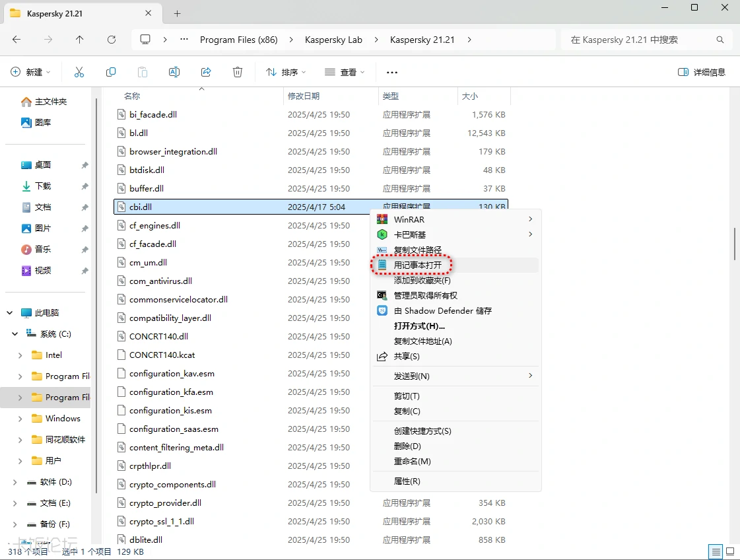Switch to large thumbnails view in status bar
The image size is (740, 560).
click(730, 551)
